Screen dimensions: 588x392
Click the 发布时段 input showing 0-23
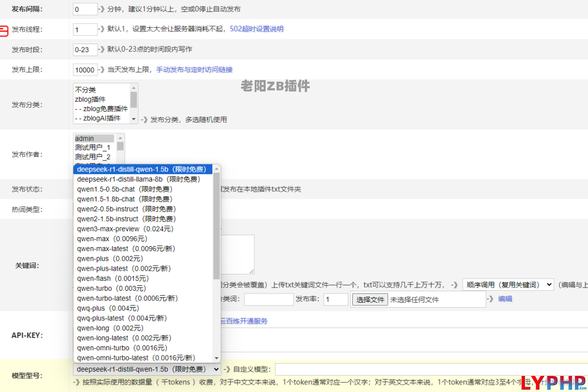point(85,50)
